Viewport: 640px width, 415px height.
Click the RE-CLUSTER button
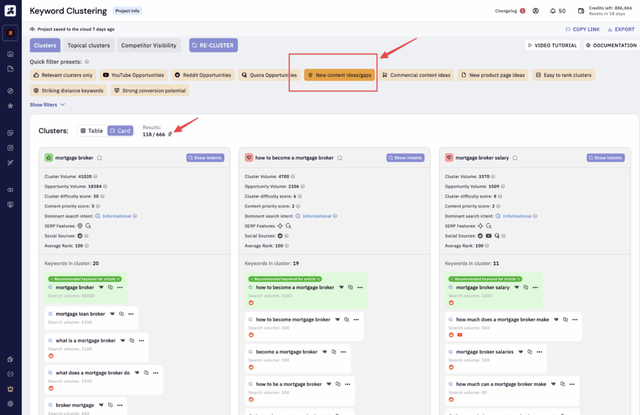click(213, 45)
